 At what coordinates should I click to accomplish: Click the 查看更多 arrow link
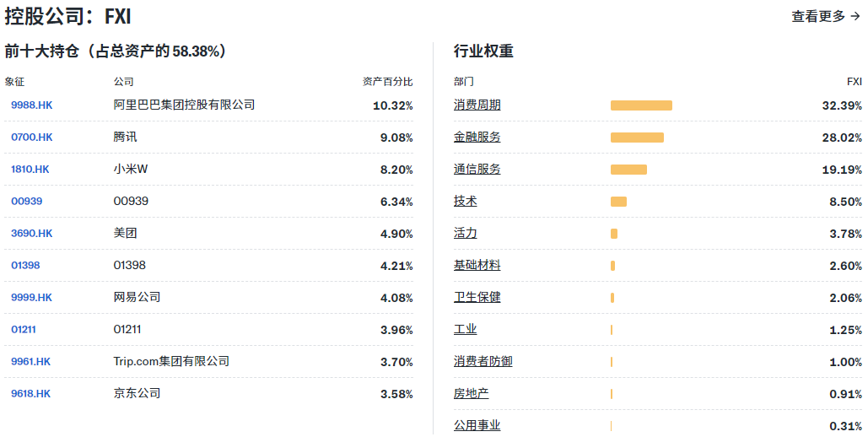pos(825,16)
